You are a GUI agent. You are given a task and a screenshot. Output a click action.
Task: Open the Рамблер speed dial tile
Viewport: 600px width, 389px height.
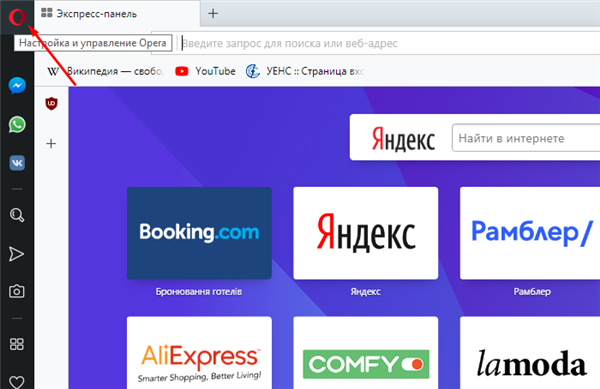530,233
